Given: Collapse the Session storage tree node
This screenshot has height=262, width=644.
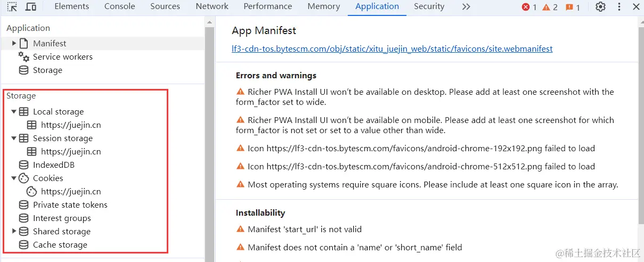Looking at the screenshot, I should (14, 138).
